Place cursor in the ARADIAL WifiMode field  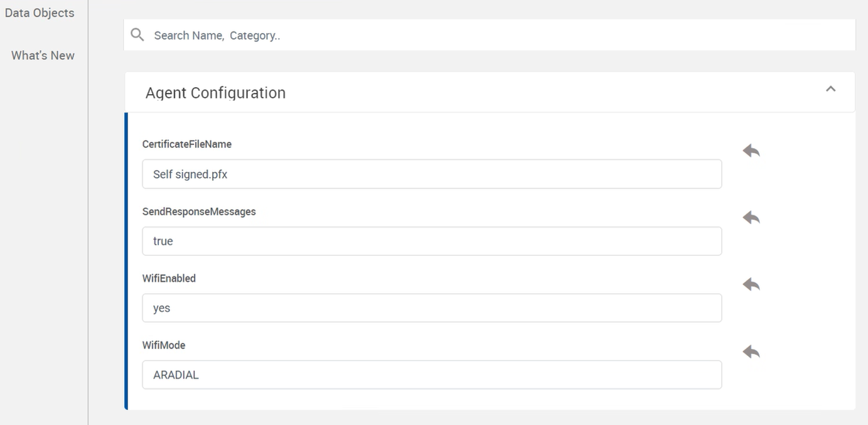432,375
